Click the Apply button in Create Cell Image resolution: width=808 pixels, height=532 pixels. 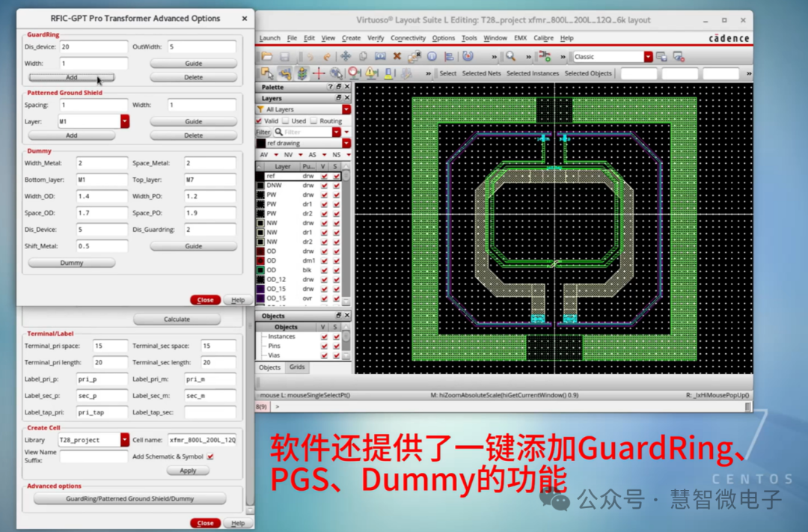point(188,471)
